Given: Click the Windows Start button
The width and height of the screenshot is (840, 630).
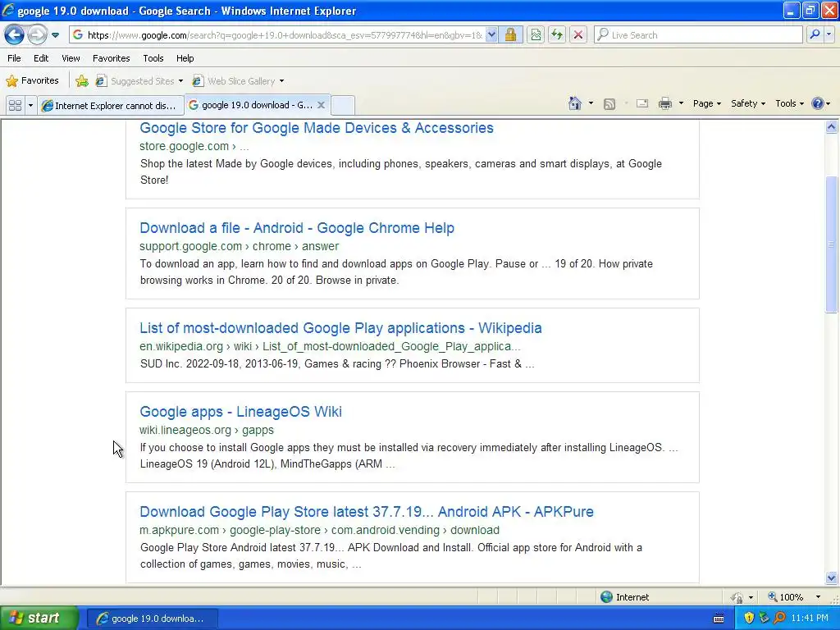Looking at the screenshot, I should [39, 618].
